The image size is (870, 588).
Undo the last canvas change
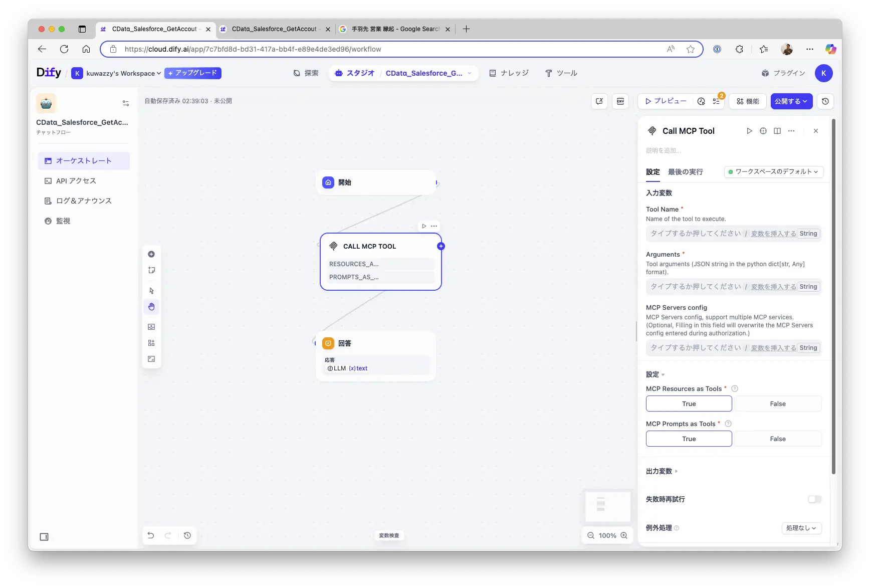(151, 535)
